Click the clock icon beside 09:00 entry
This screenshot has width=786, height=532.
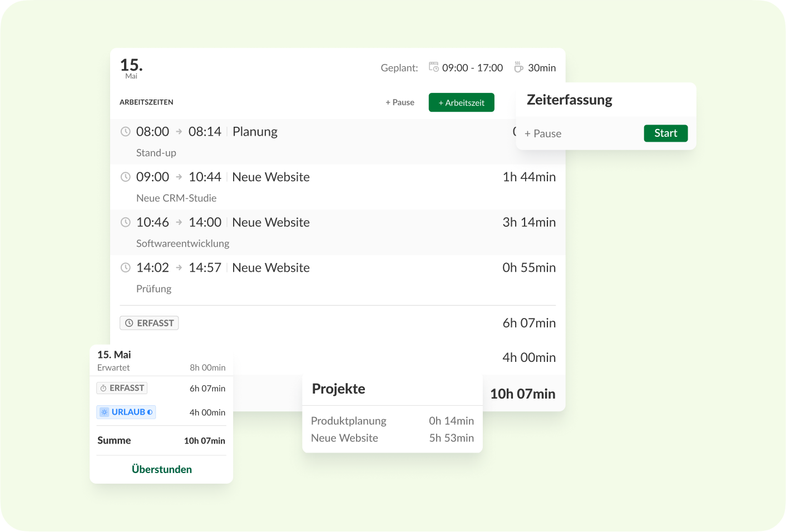126,177
